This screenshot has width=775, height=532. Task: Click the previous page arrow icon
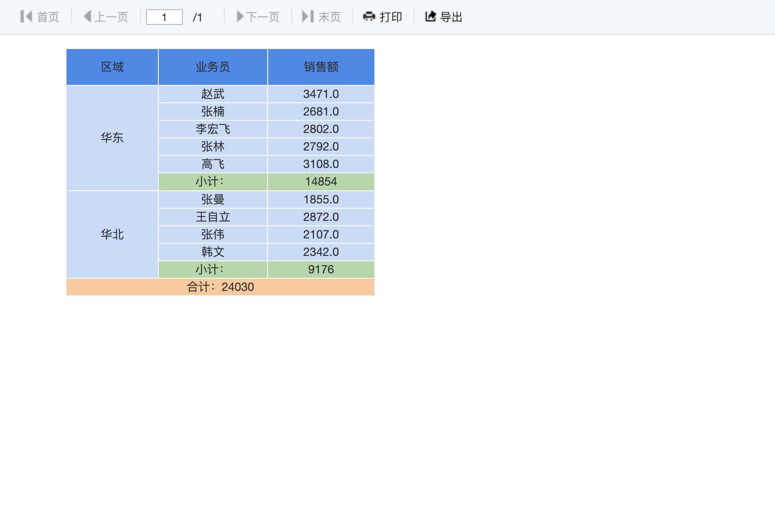[x=87, y=17]
